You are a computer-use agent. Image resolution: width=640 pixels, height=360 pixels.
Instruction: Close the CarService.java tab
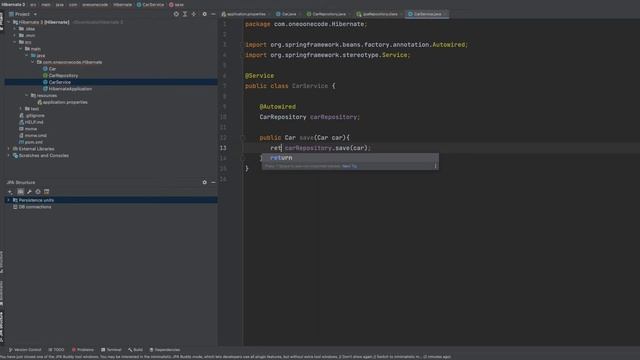point(445,14)
